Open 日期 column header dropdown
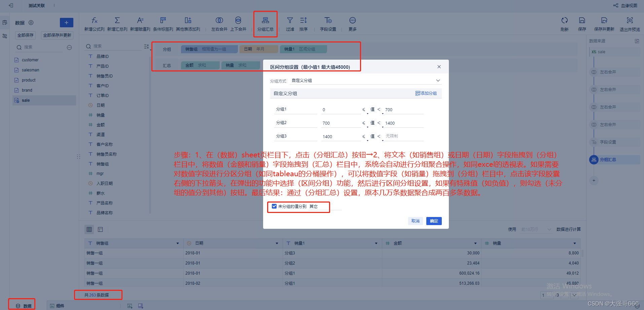644x310 pixels. (277, 243)
